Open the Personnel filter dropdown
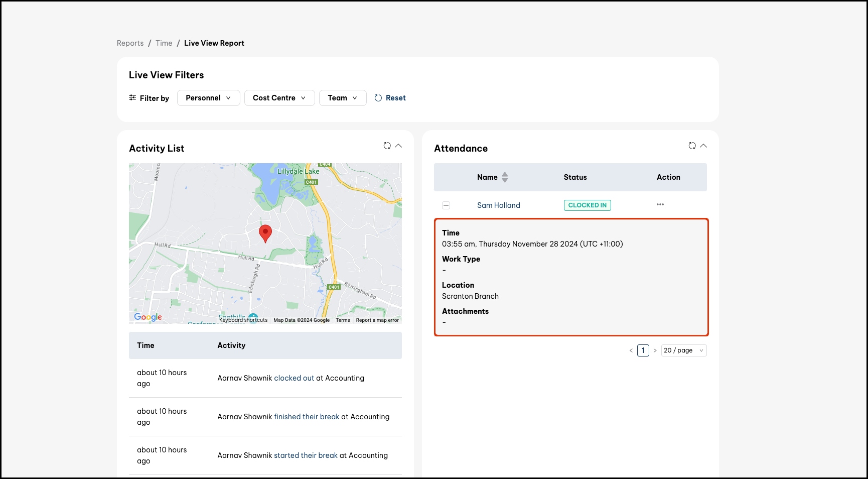 tap(208, 98)
